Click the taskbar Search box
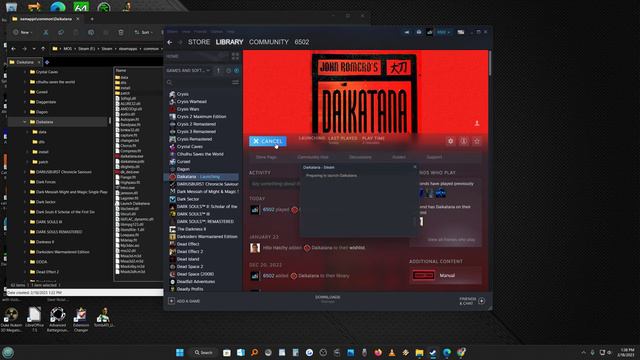 [x=204, y=352]
